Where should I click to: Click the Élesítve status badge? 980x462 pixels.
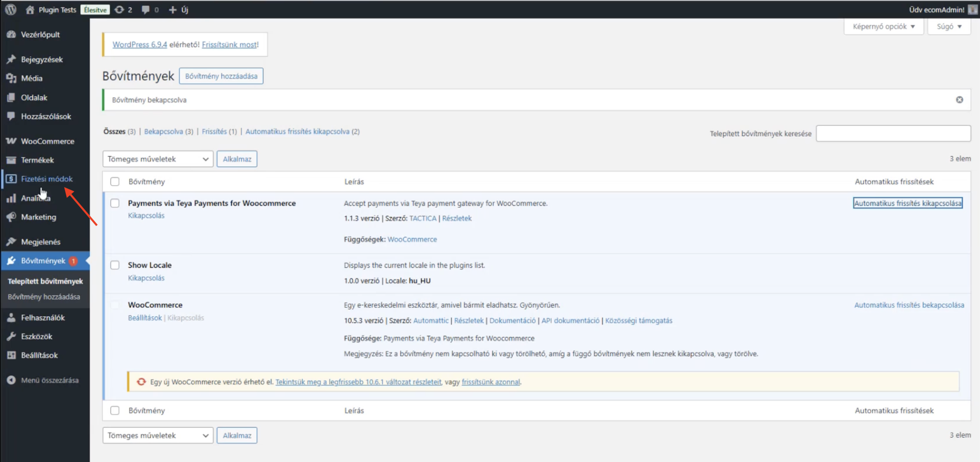[95, 10]
